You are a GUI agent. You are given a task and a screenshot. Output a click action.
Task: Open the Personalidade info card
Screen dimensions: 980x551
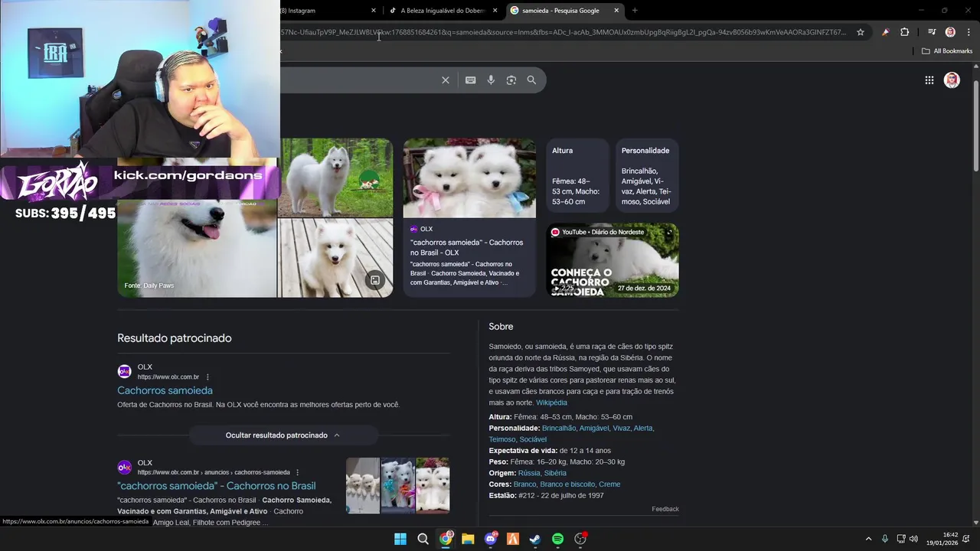coord(647,175)
